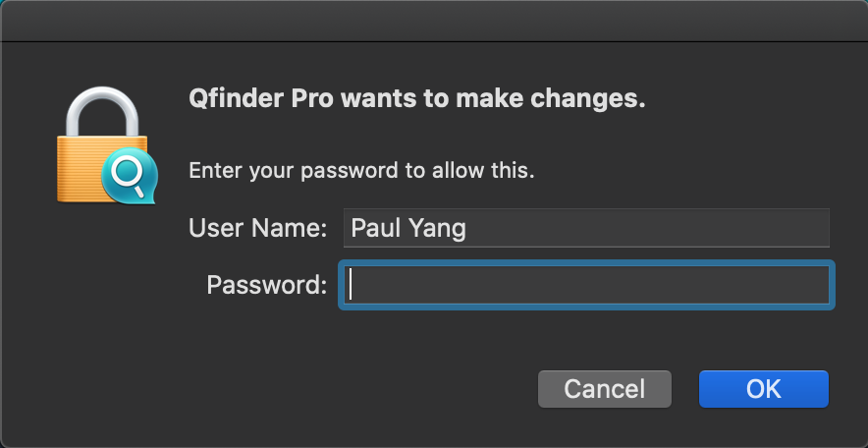Viewport: 868px width, 448px height.
Task: Click the "Enter your password to allow this" text
Action: coord(361,170)
